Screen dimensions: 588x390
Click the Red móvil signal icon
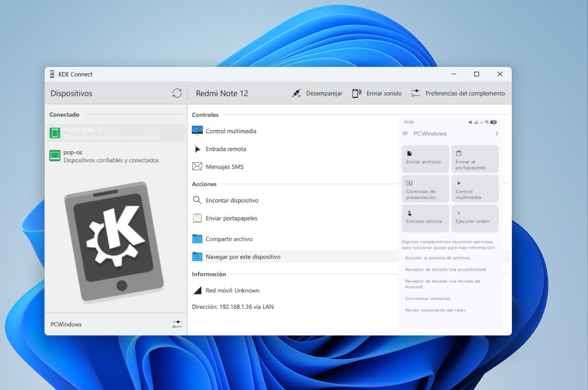tap(197, 290)
